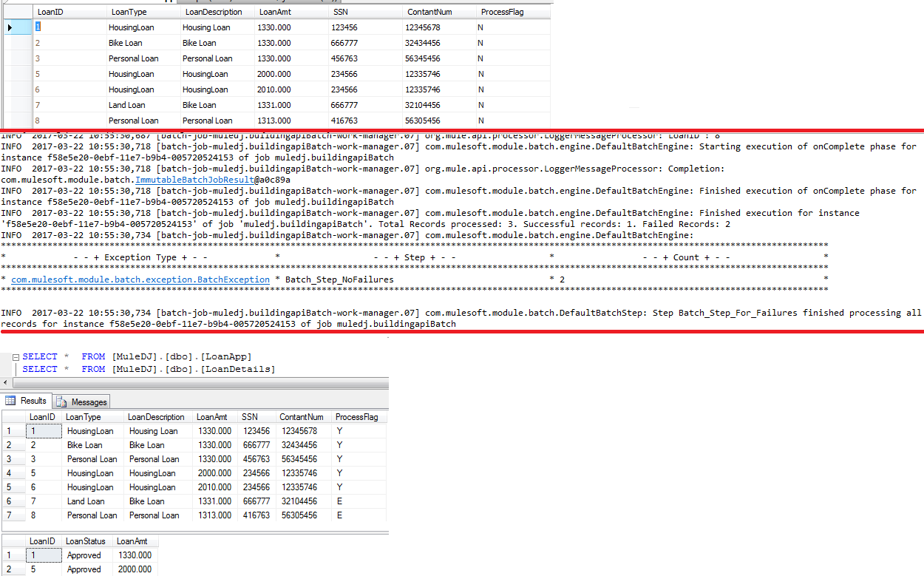Open the BatchException hyperlink in the log

pos(140,279)
